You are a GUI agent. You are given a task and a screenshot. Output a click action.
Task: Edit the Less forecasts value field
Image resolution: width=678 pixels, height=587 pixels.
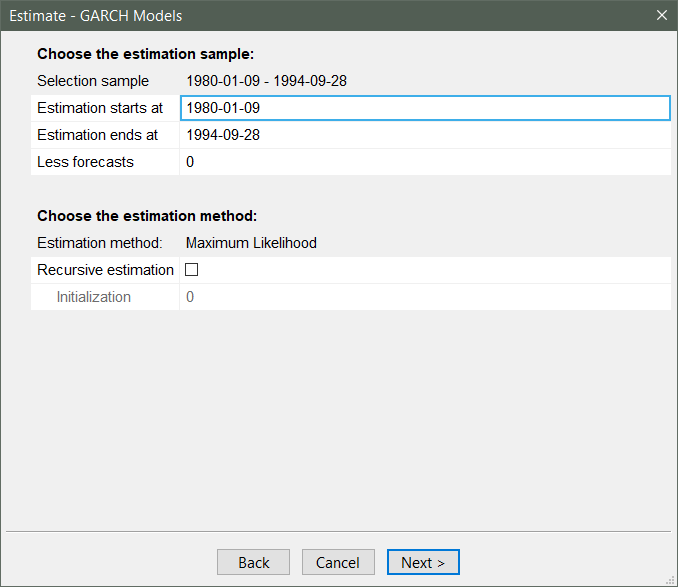424,162
